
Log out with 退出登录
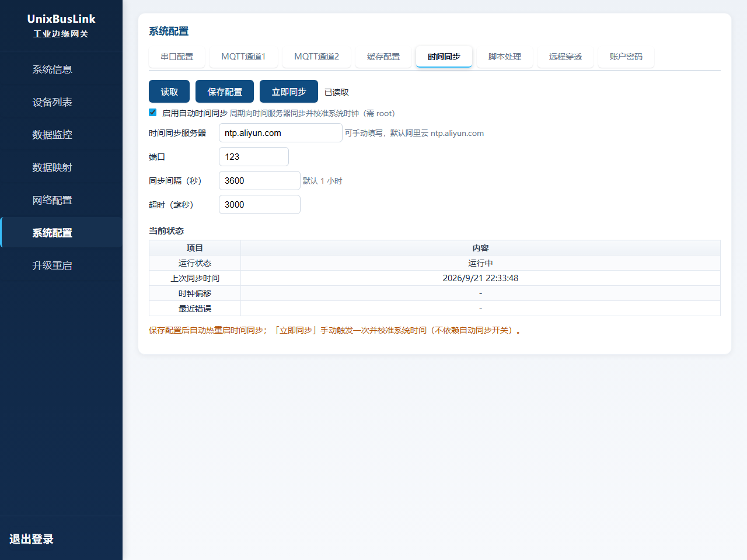[x=32, y=539]
